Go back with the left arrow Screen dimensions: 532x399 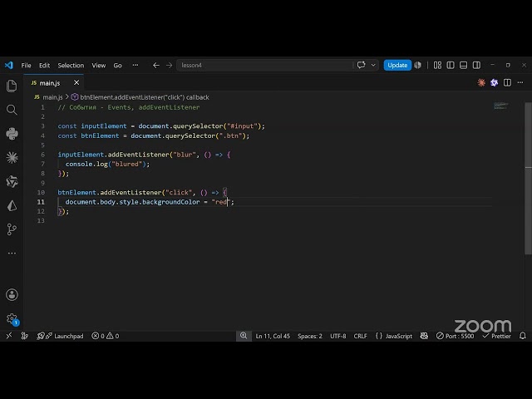(156, 65)
